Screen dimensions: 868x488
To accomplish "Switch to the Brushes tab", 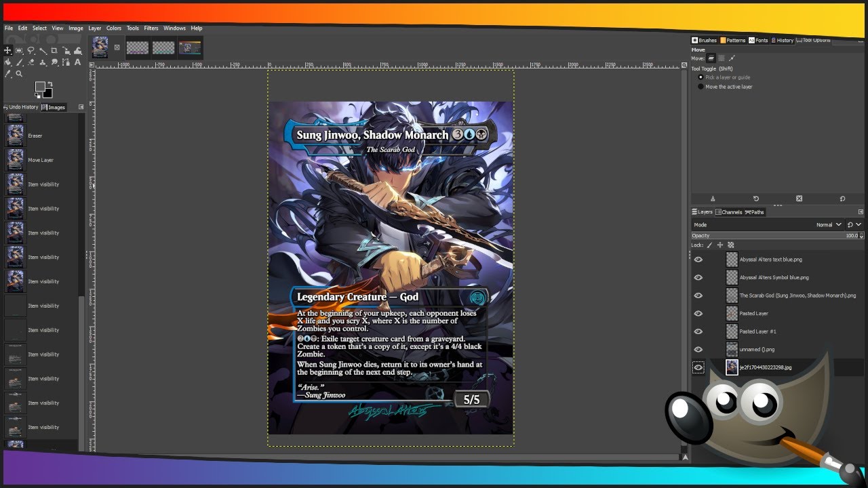I will click(x=705, y=40).
